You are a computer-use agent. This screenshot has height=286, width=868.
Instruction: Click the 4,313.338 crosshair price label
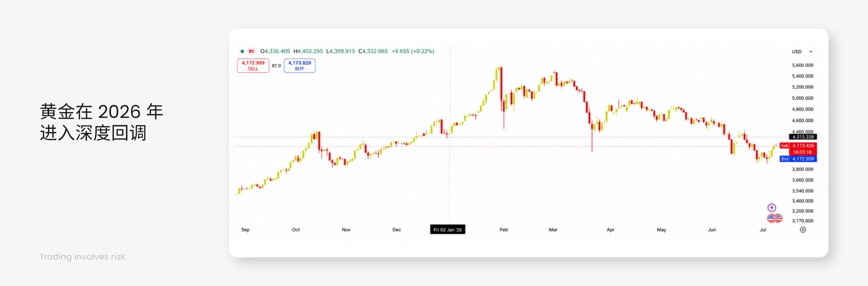(x=803, y=137)
